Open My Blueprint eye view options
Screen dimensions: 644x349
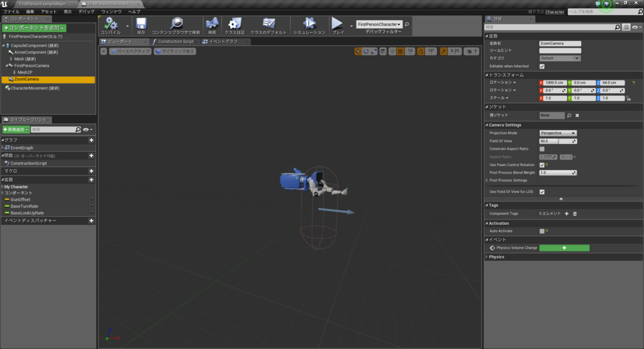pos(87,130)
